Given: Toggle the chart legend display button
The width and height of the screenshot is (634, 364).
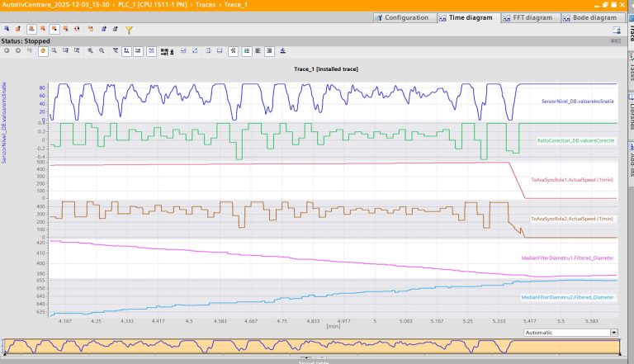Looking at the screenshot, I should click(x=247, y=51).
